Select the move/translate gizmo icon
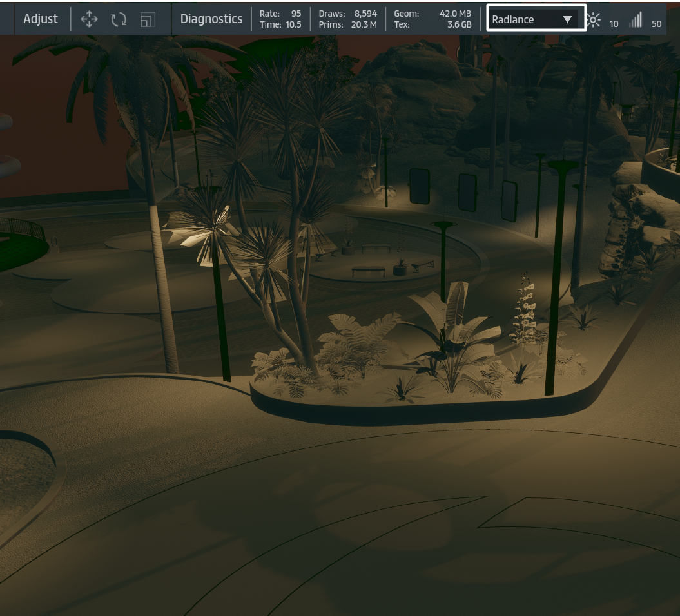This screenshot has width=680, height=616. click(89, 19)
